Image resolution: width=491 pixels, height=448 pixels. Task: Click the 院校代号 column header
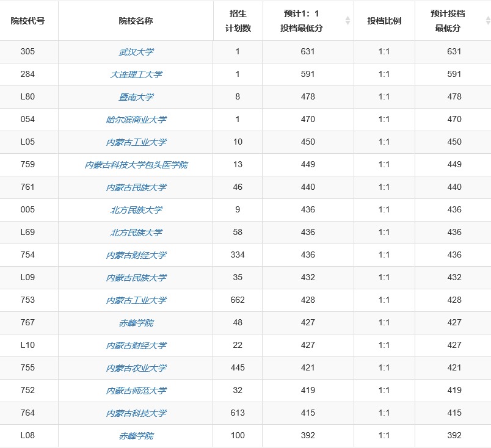tap(28, 21)
